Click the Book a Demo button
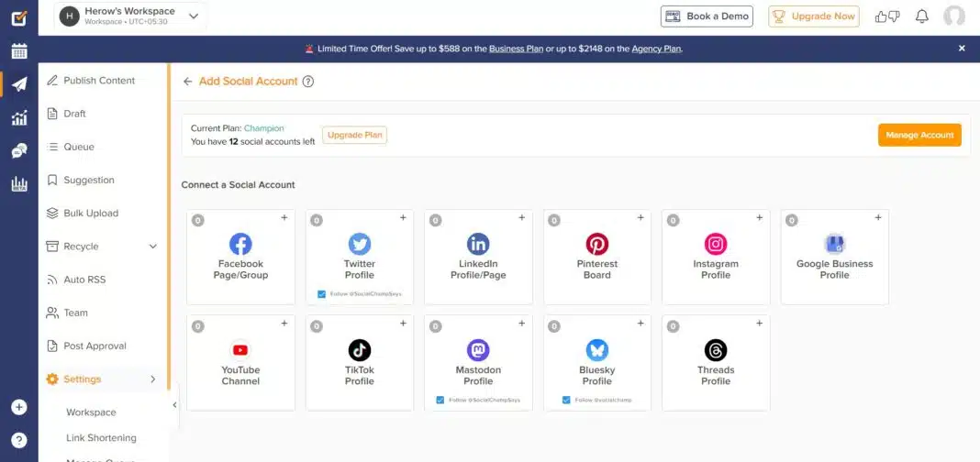The width and height of the screenshot is (980, 462). [x=707, y=16]
